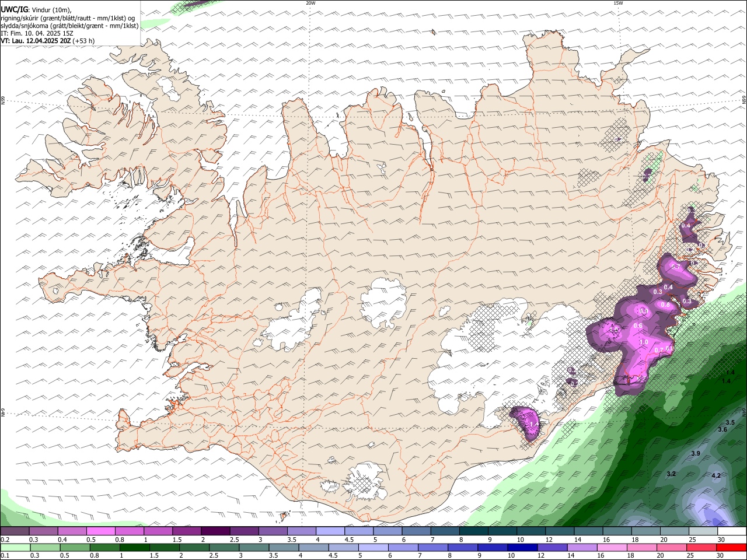Click the 'slydda/snjókoma' legend description line
Viewport: 747px width, 560px height.
tap(69, 26)
